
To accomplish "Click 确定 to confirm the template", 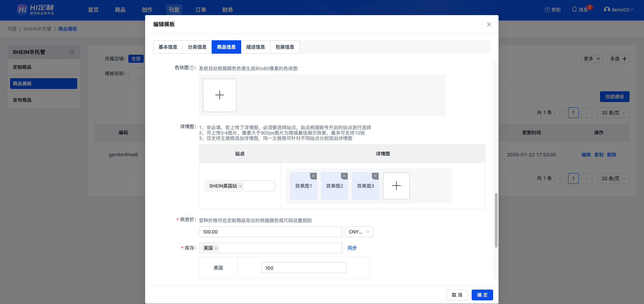I will point(482,295).
